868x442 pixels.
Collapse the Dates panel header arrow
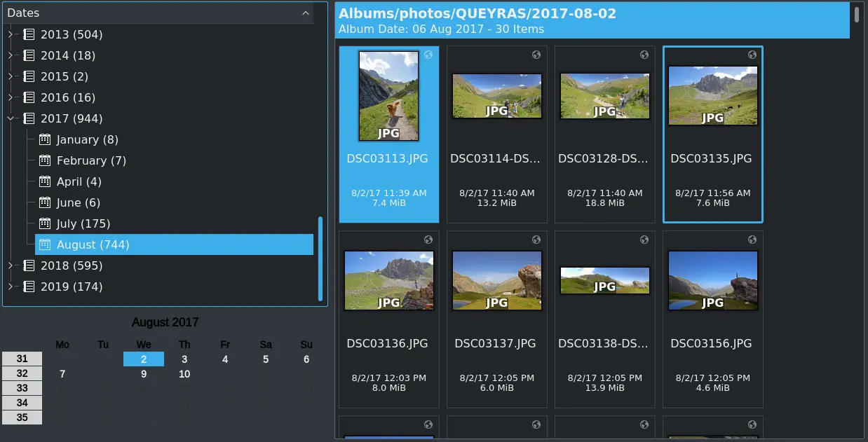click(305, 13)
